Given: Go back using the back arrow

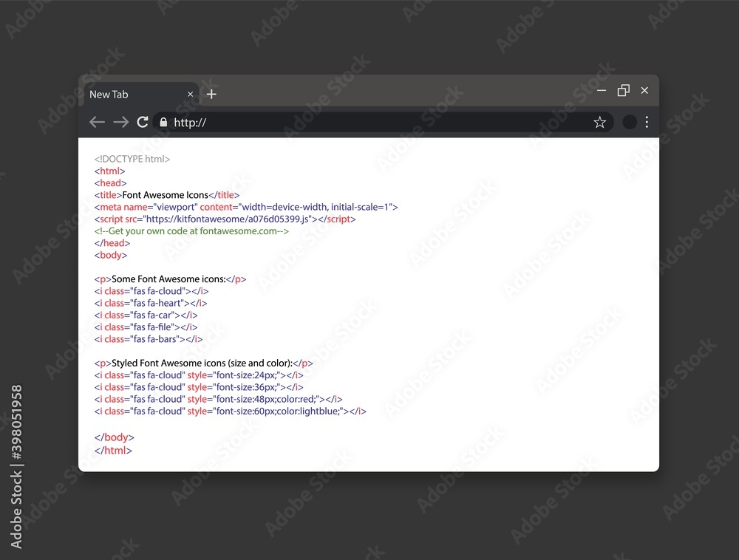Looking at the screenshot, I should [97, 123].
